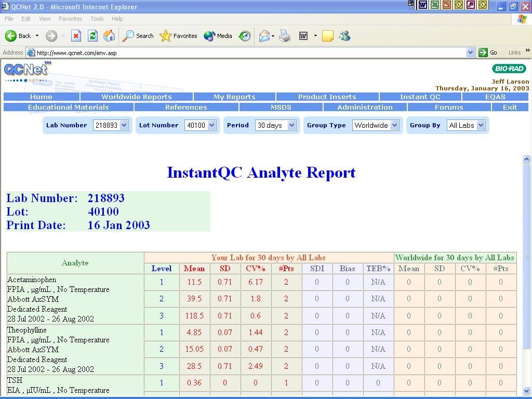Click the QCNet logo

[x=27, y=70]
